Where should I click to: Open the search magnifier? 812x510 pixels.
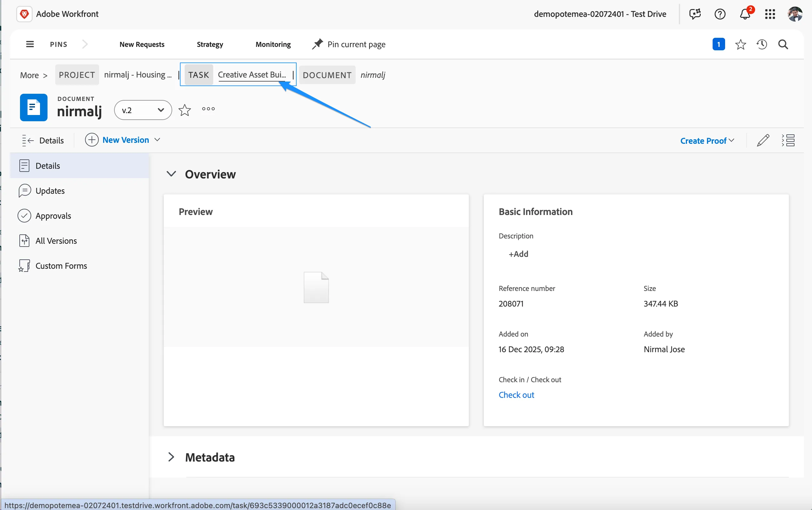(783, 44)
